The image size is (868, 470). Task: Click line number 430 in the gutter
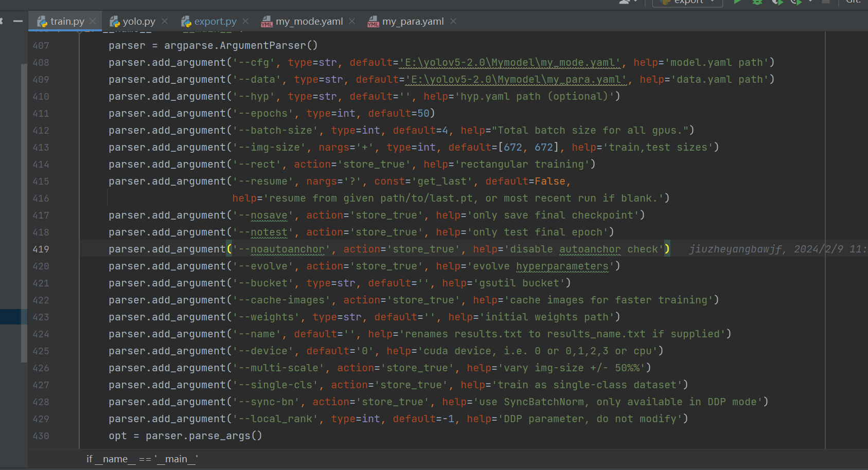coord(41,436)
